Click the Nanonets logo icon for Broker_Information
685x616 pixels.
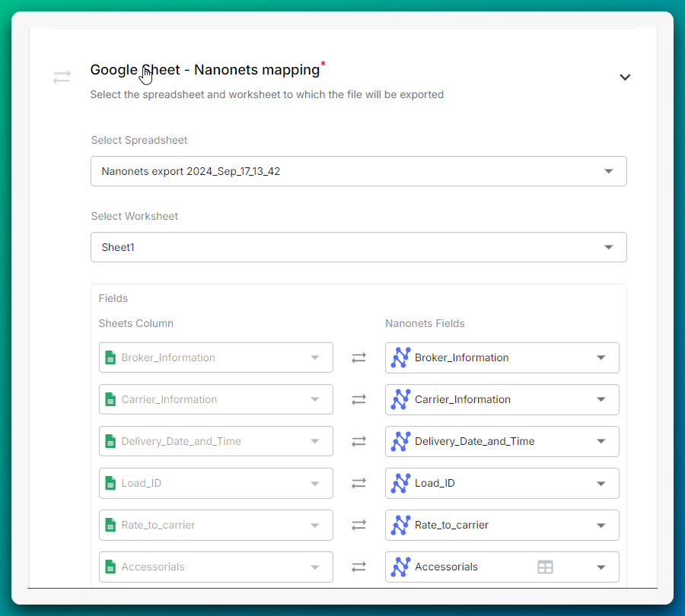[x=400, y=357]
